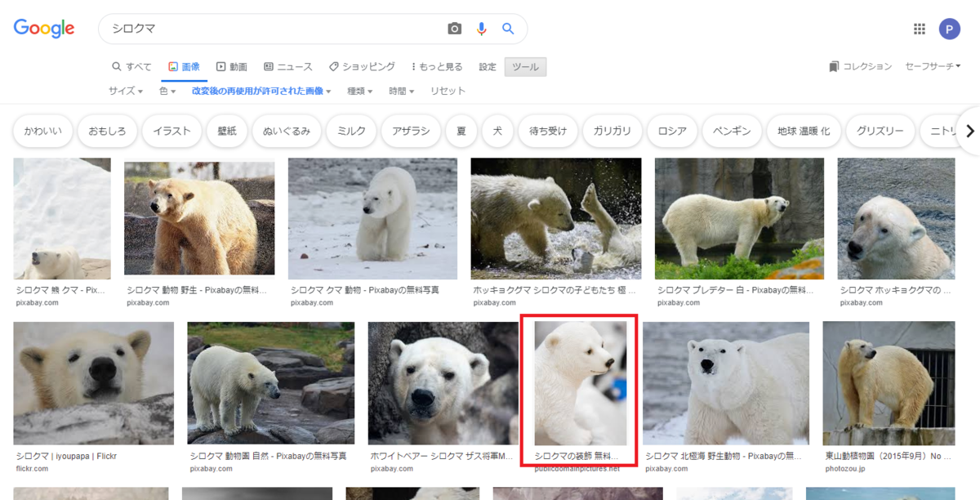Open もっと見る menu
The height and width of the screenshot is (500, 980).
(x=437, y=67)
